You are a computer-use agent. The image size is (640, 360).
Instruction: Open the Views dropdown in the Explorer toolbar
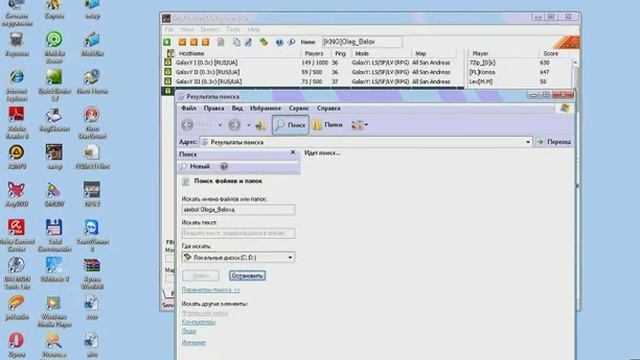tap(360, 125)
